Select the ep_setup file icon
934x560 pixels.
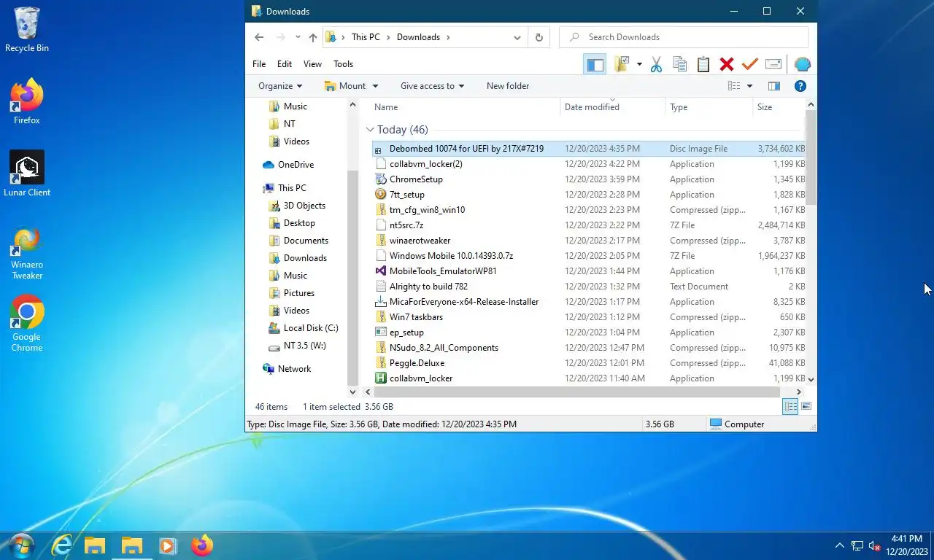pos(380,332)
